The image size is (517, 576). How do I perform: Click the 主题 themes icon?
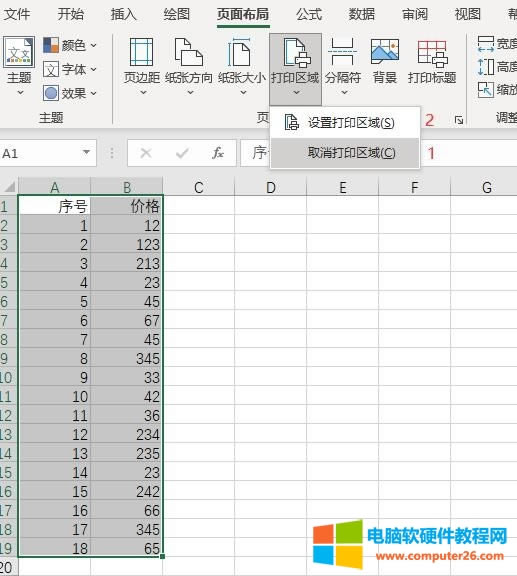click(x=19, y=52)
